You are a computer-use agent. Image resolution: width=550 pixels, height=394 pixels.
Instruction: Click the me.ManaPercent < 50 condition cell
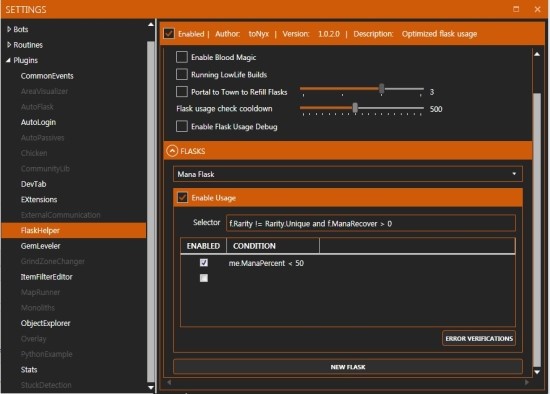click(266, 263)
